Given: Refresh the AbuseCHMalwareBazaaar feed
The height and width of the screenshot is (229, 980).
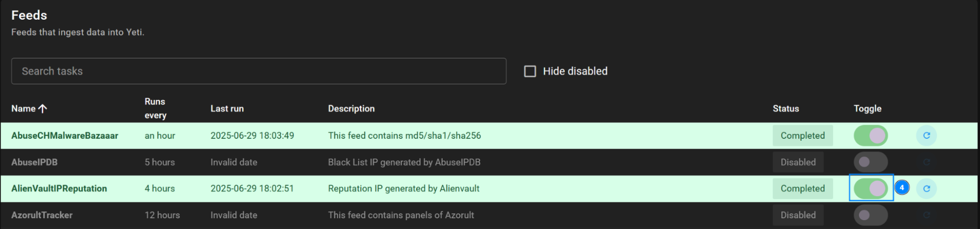Looking at the screenshot, I should click(x=926, y=136).
